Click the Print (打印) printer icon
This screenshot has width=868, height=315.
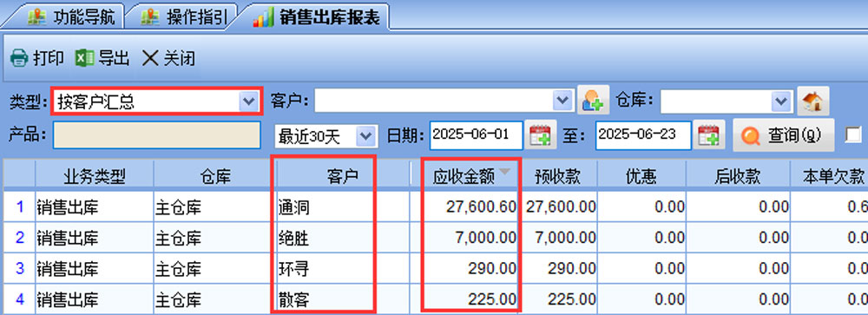19,57
